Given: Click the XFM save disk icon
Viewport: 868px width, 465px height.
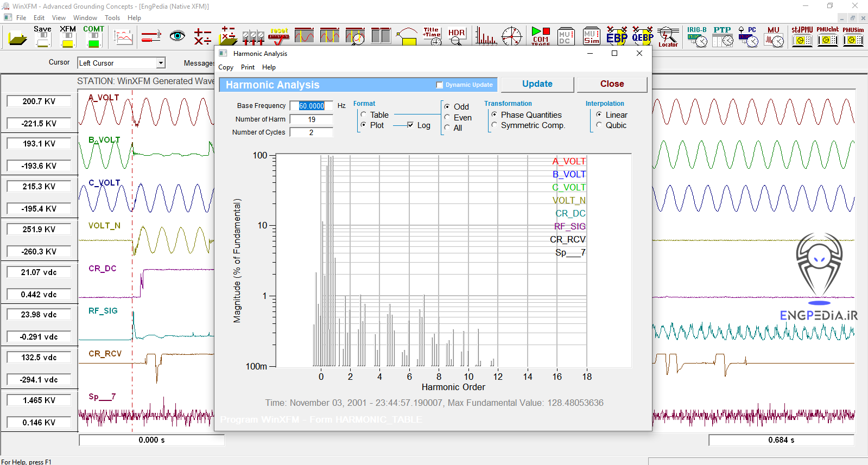Looking at the screenshot, I should (68, 36).
